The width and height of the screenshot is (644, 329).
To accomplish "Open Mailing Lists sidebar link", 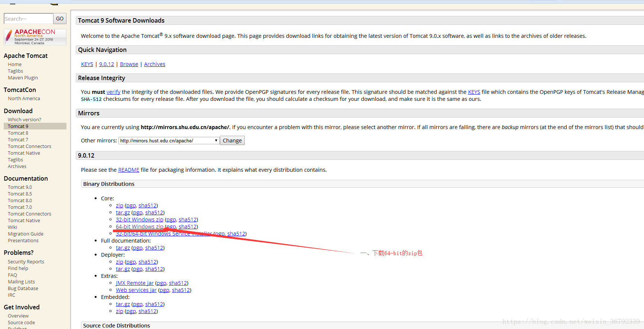I will click(x=21, y=282).
